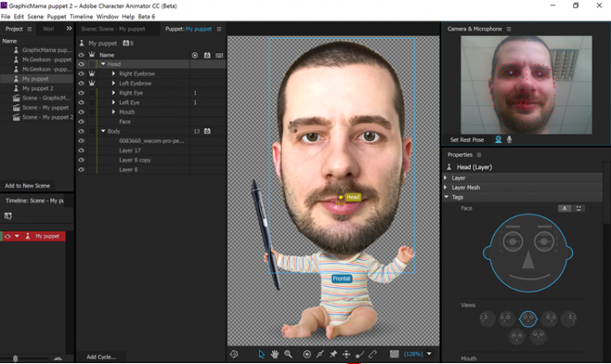The width and height of the screenshot is (611, 364).
Task: Select the left quarter view head
Action: point(507,319)
